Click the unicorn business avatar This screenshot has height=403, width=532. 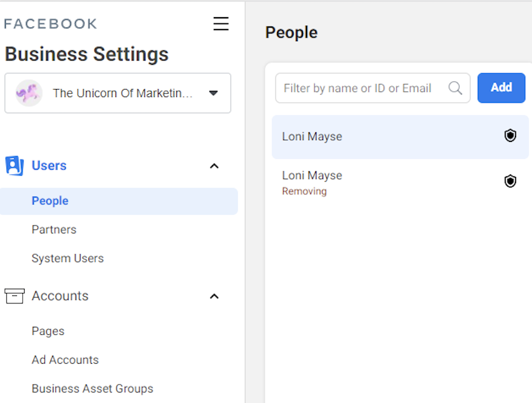click(x=29, y=93)
